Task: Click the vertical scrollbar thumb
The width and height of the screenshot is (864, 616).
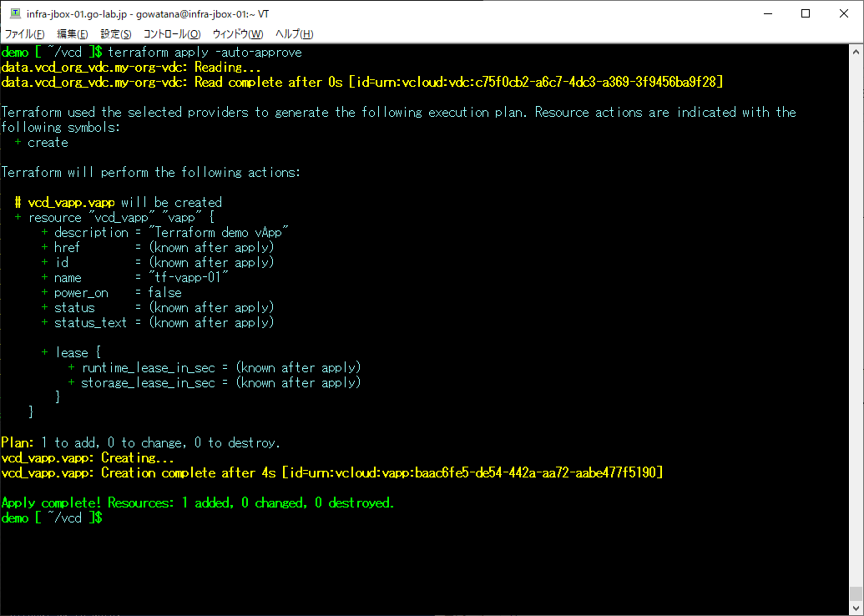Action: click(x=856, y=594)
